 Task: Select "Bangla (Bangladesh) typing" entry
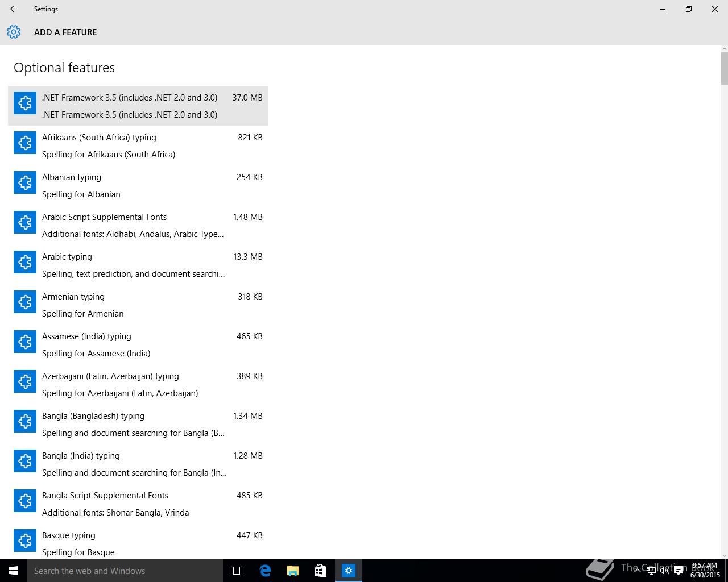coord(138,424)
